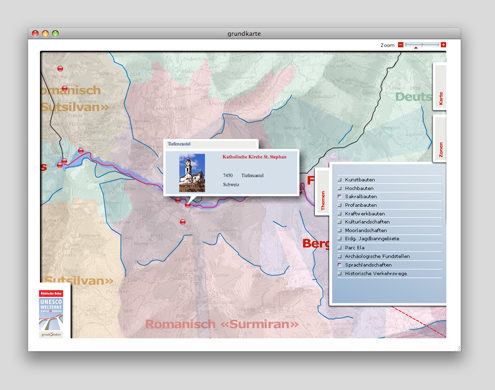The width and height of the screenshot is (495, 390).
Task: Click the lone red marker south of popup
Action: [182, 222]
